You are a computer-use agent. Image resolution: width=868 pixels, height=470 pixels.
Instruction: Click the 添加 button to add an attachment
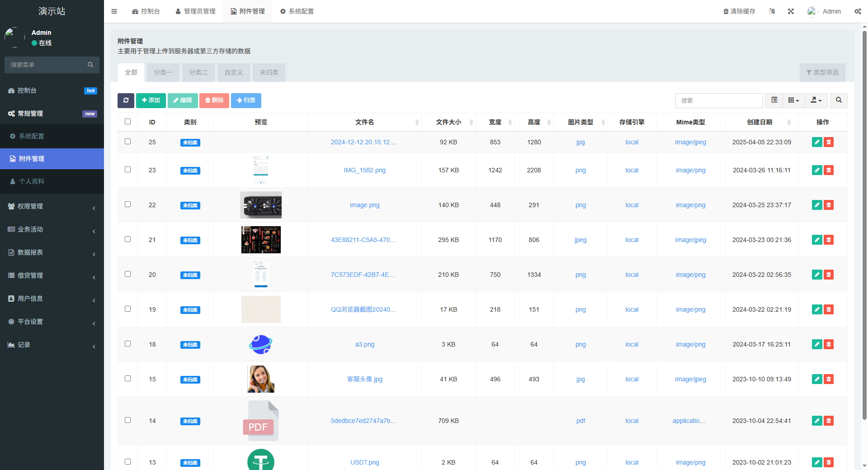pos(151,100)
